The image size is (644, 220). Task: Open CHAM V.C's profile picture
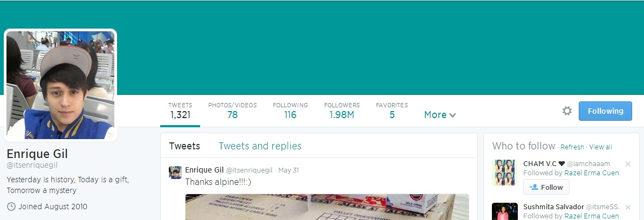505,173
